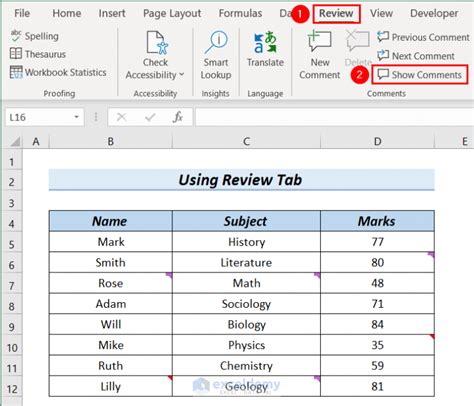This screenshot has width=474, height=406.
Task: Select the cell containing Physics
Action: point(246,345)
